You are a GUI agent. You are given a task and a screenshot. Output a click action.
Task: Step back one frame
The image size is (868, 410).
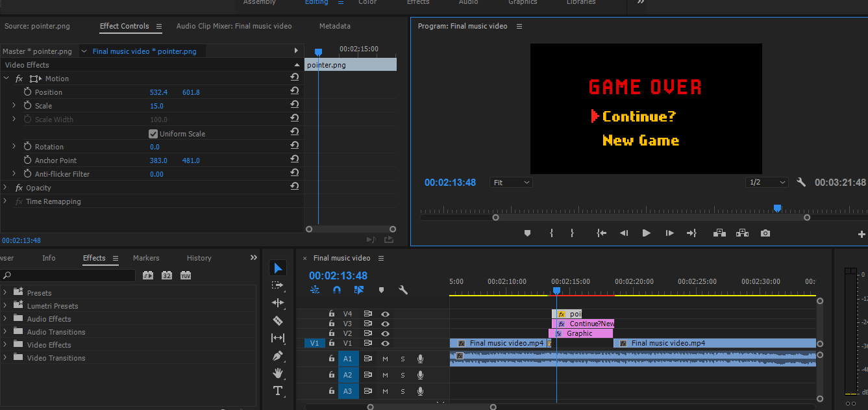tap(624, 233)
